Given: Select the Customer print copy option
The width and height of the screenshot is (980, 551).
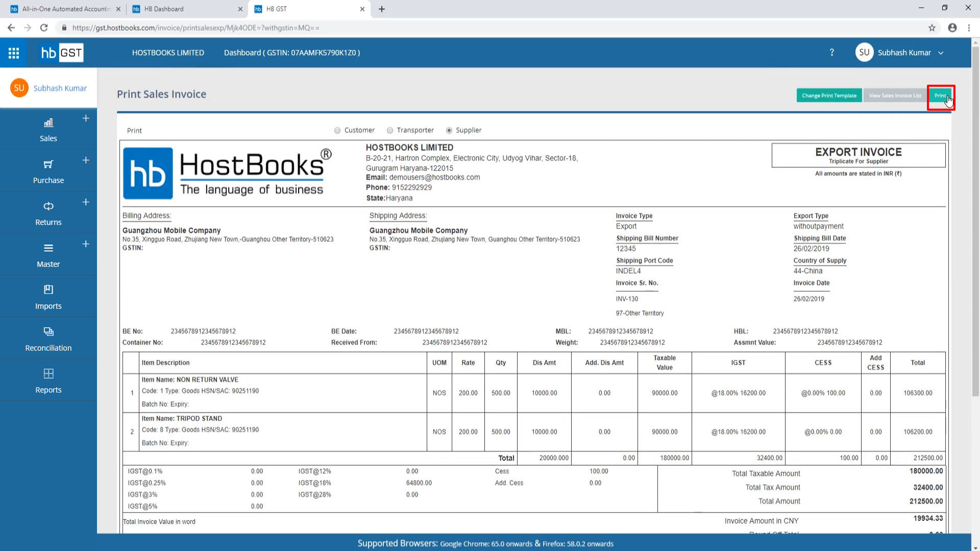Looking at the screenshot, I should pos(337,130).
